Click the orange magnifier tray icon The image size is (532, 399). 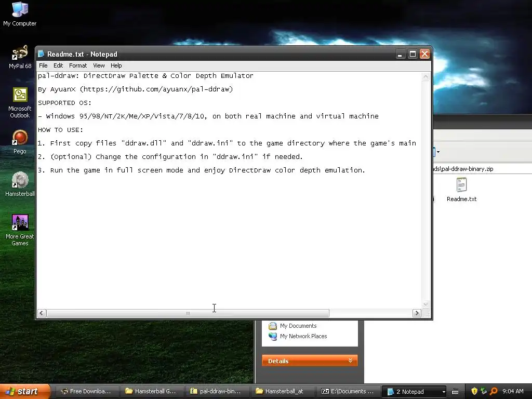tap(494, 391)
